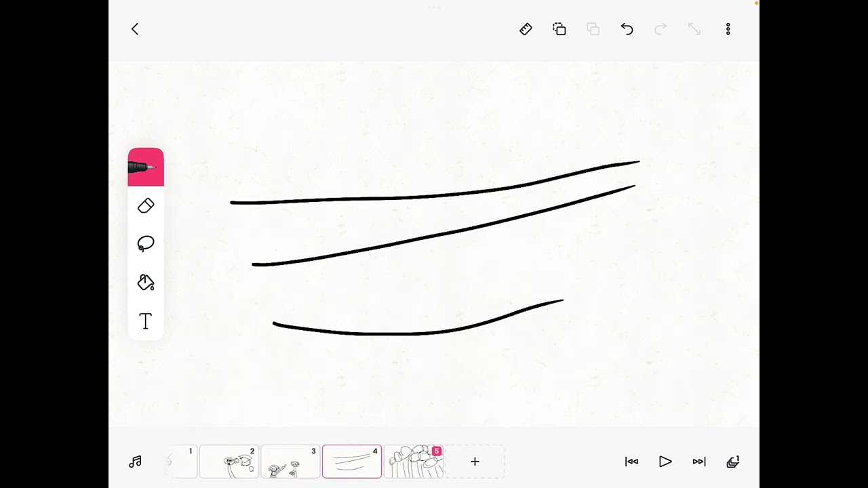868x488 pixels.
Task: Select the Text tool
Action: (146, 321)
